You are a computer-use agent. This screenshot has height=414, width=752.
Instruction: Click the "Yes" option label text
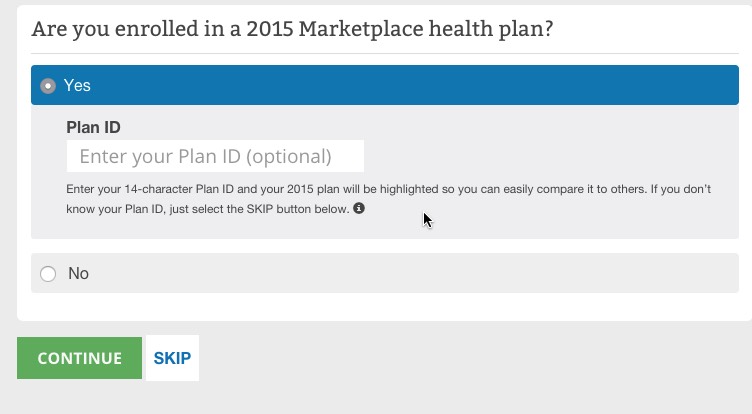(77, 86)
